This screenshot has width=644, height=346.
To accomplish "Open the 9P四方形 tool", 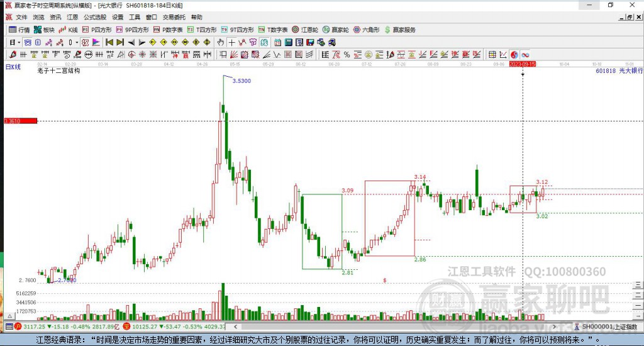I will (x=132, y=30).
